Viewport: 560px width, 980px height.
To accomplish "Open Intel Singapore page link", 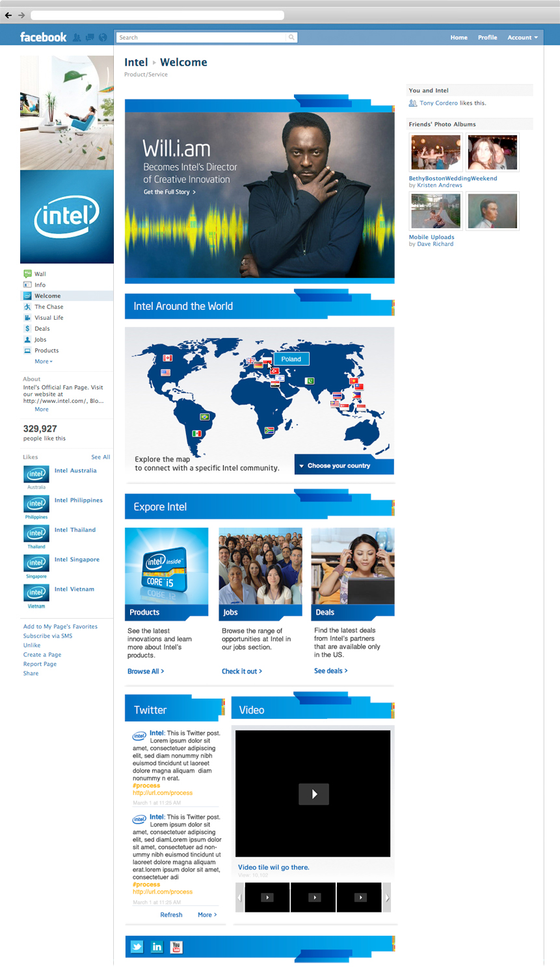I will tap(77, 560).
